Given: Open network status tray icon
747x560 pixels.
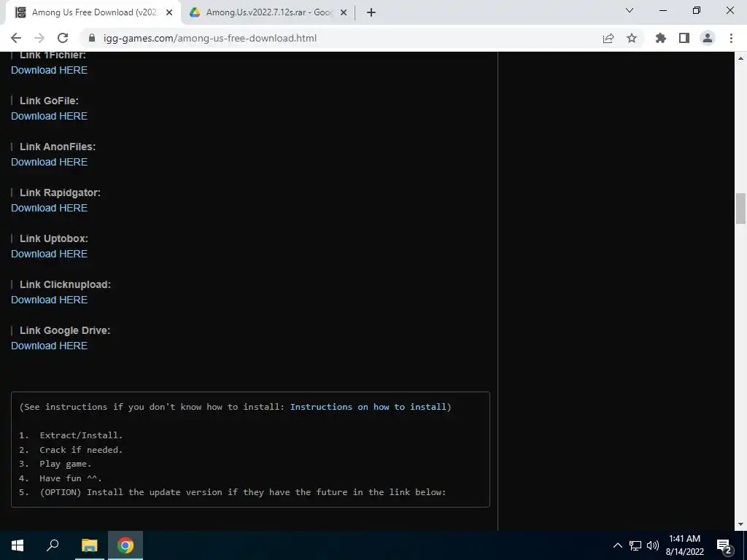Looking at the screenshot, I should pyautogui.click(x=635, y=545).
